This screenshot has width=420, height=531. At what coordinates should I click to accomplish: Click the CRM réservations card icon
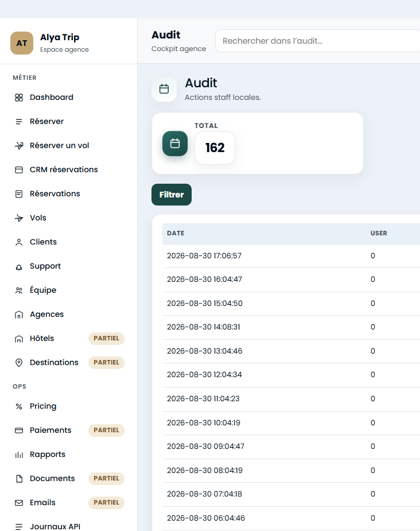tap(19, 170)
